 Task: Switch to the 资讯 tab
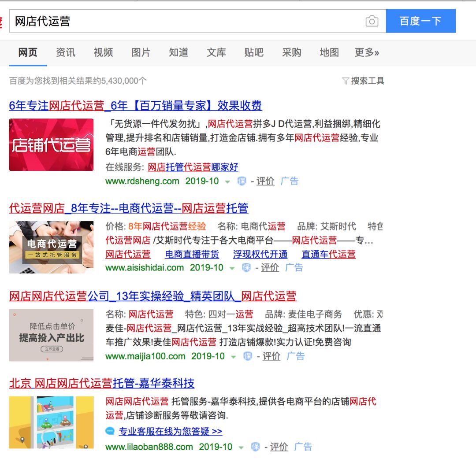(66, 52)
